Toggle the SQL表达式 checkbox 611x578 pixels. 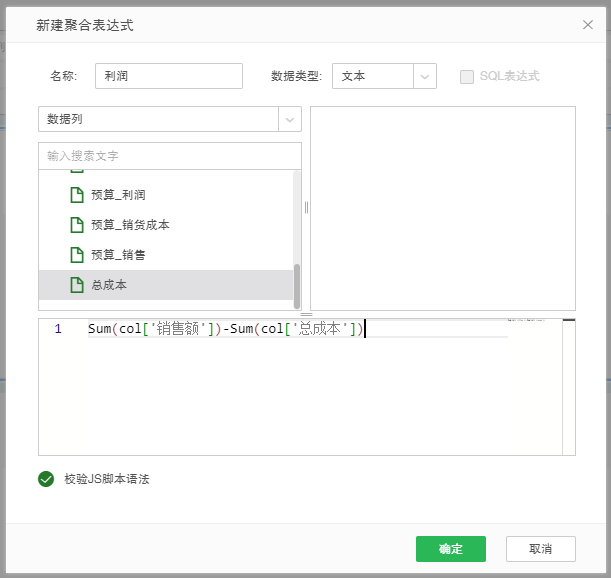click(x=467, y=77)
